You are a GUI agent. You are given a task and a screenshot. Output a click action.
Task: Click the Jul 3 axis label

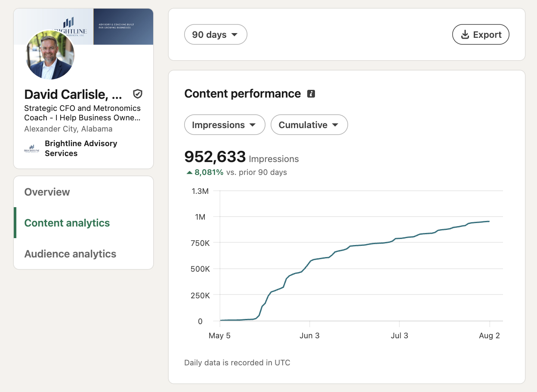[x=399, y=336]
